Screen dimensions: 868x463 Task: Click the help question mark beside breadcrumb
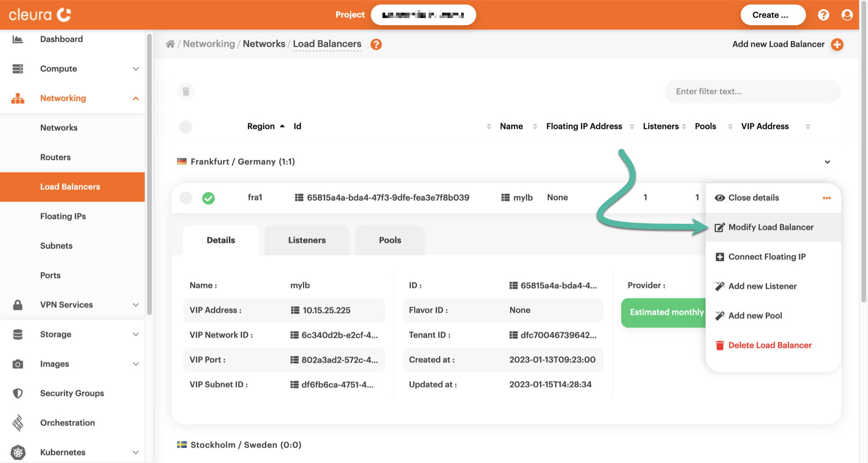point(376,44)
